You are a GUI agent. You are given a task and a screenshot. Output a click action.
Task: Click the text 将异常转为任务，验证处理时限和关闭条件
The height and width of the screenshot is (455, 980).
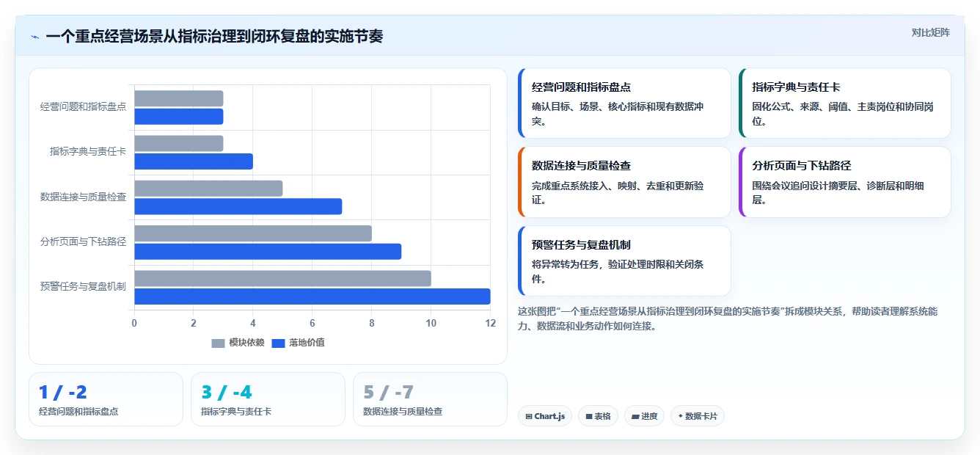(618, 272)
